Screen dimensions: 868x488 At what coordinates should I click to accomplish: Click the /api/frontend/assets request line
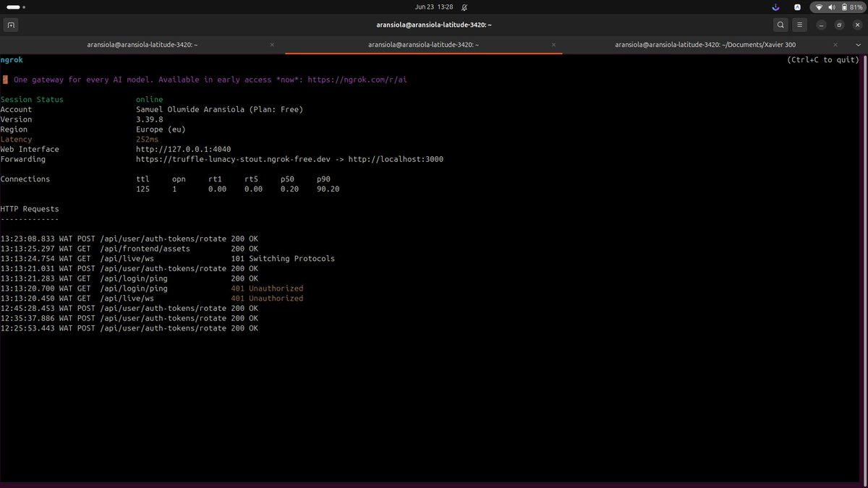(129, 249)
